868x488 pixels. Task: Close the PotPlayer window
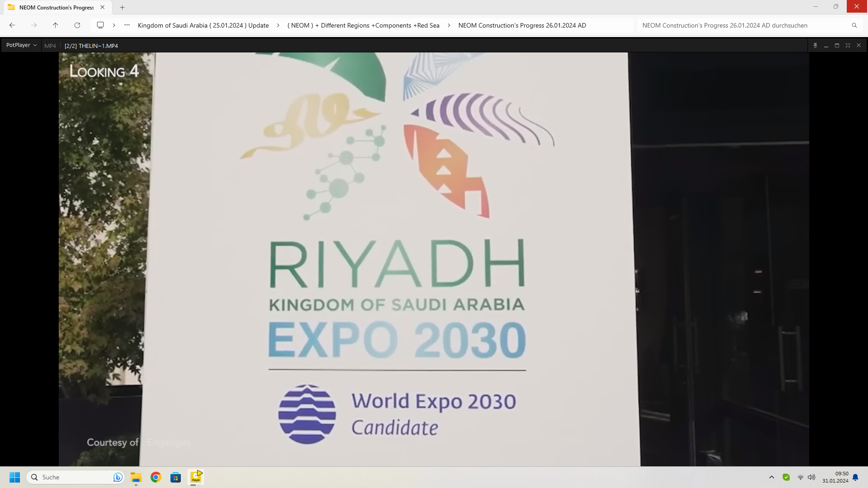point(859,46)
